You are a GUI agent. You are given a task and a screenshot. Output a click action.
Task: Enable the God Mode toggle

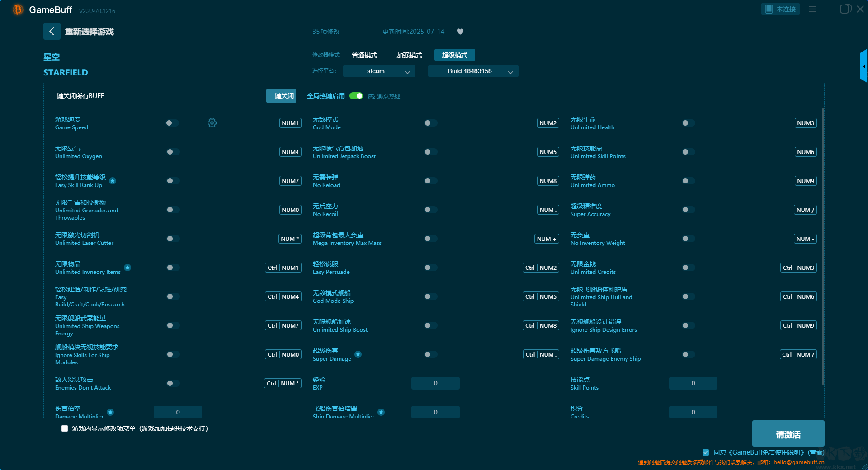pyautogui.click(x=430, y=123)
